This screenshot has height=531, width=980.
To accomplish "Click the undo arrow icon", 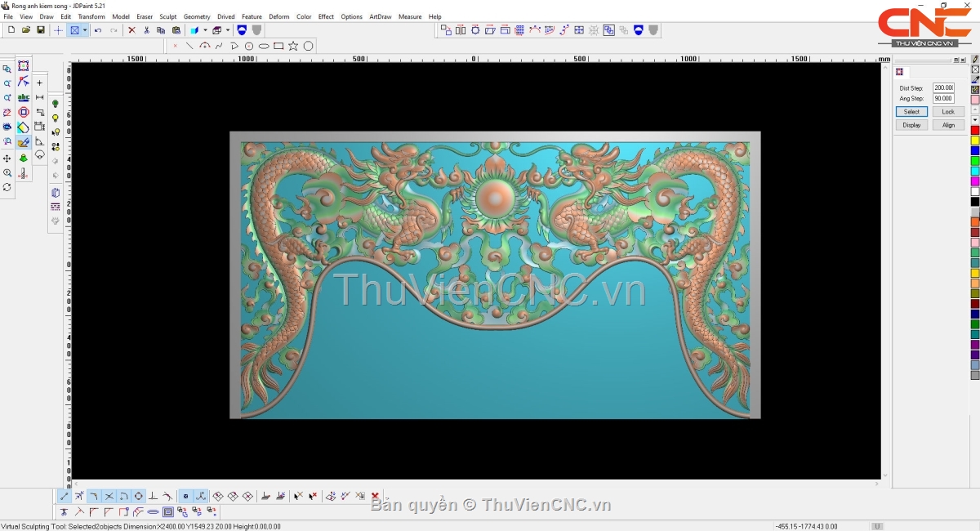I will [98, 30].
